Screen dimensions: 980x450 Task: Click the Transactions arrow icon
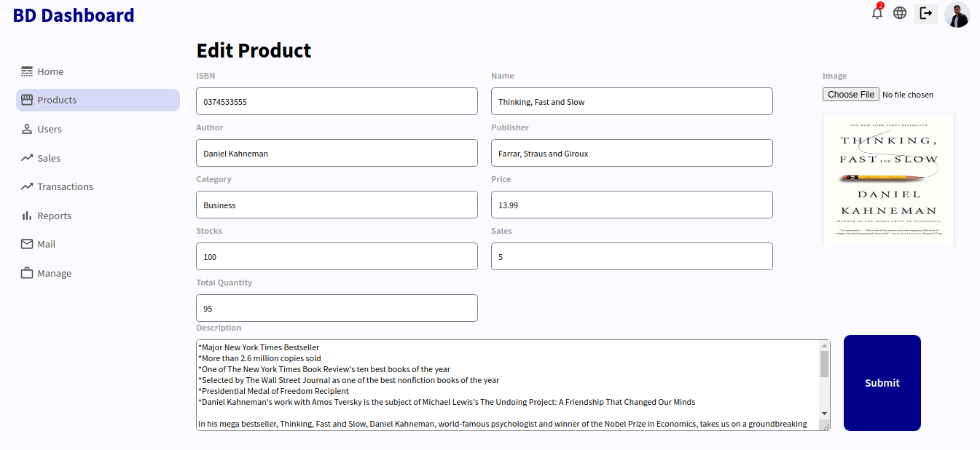26,186
